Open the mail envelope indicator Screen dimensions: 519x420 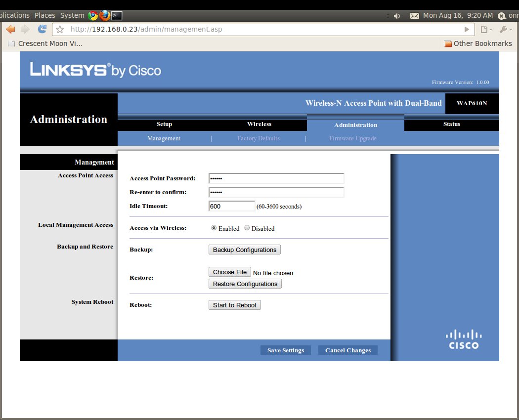[414, 16]
